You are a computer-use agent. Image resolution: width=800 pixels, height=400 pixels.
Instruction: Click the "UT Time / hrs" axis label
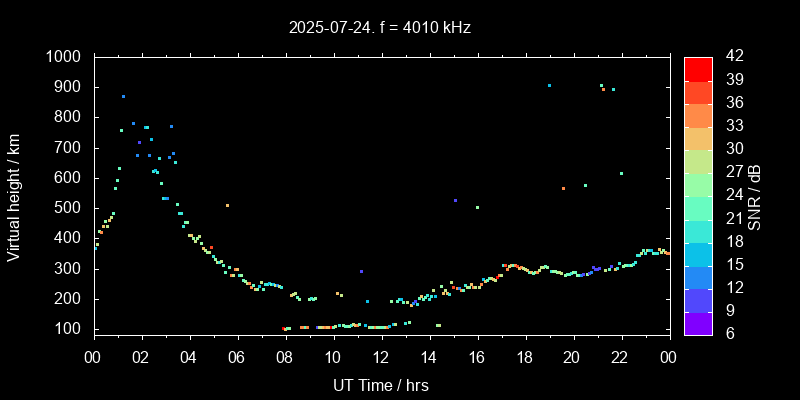click(x=380, y=385)
